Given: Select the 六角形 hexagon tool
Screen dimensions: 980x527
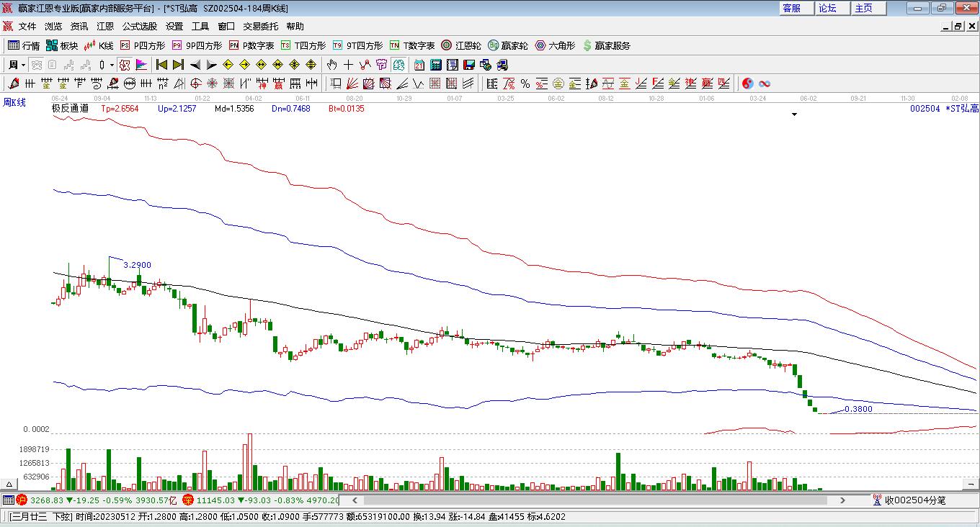Looking at the screenshot, I should point(555,45).
